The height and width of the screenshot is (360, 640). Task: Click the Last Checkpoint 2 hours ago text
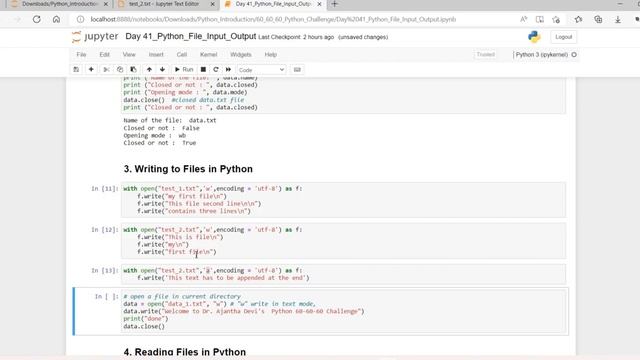click(296, 37)
